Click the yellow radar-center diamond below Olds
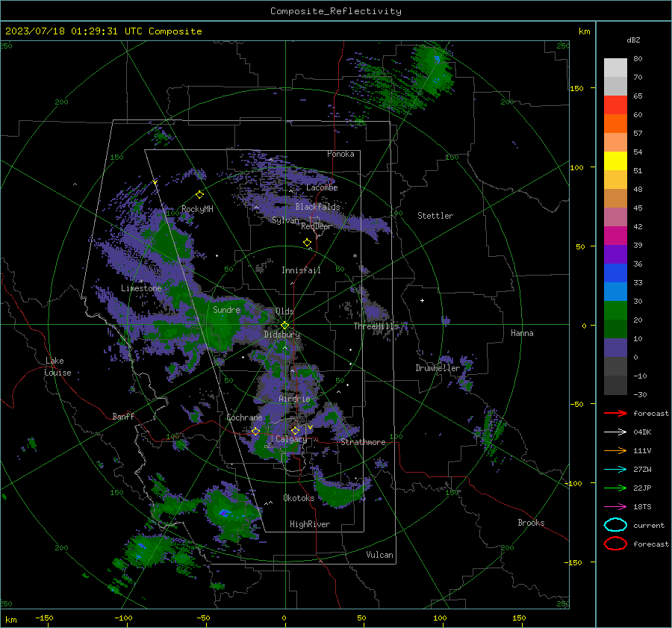 285,326
